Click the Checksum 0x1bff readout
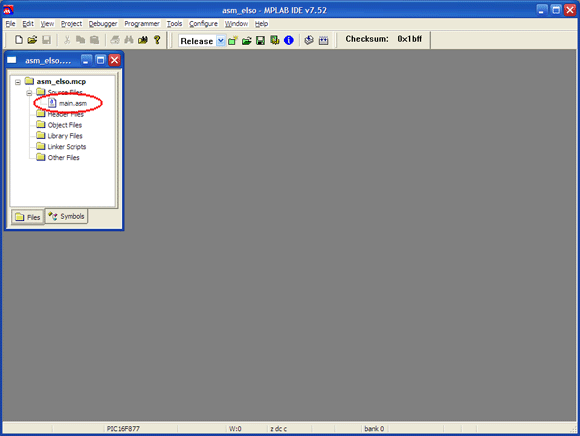 click(383, 39)
